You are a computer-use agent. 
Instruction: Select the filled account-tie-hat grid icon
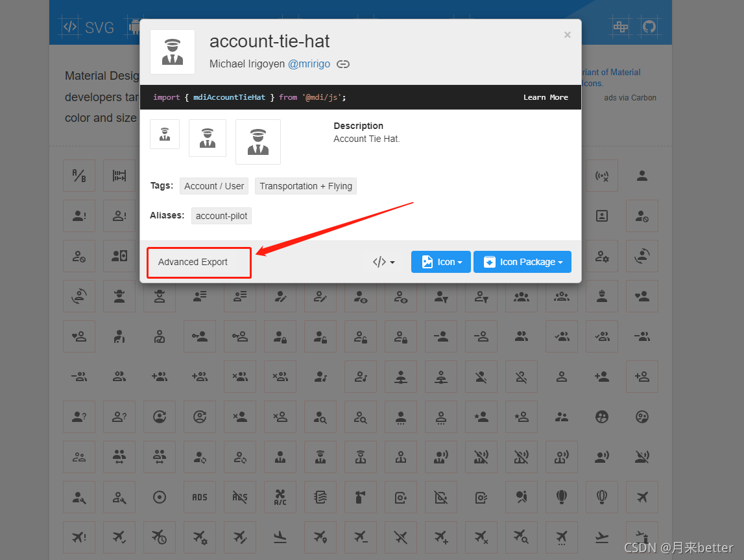[320, 457]
